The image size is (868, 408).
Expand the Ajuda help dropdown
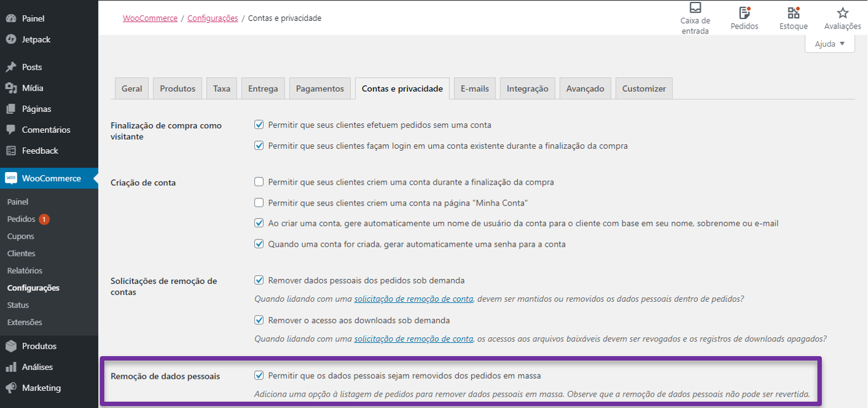tap(829, 44)
